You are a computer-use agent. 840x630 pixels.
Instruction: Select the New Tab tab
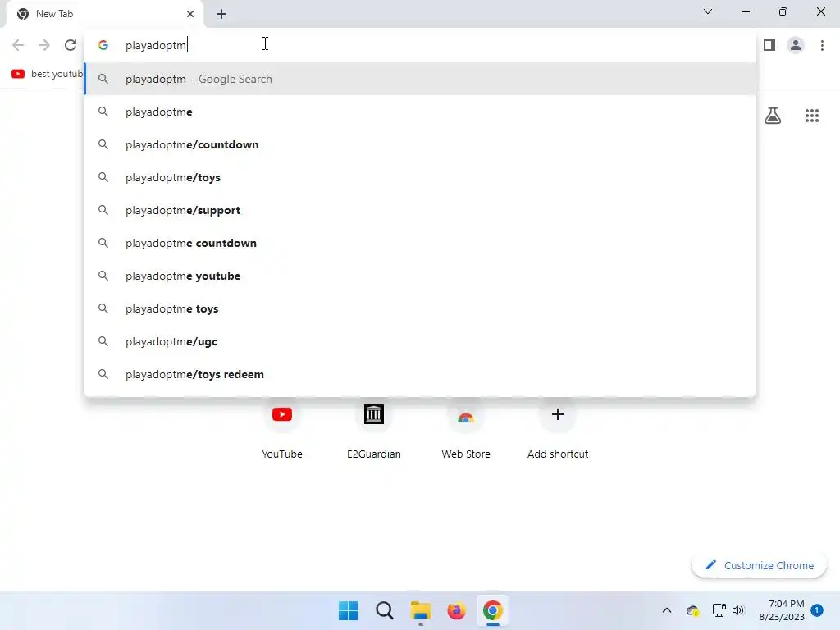click(x=104, y=14)
